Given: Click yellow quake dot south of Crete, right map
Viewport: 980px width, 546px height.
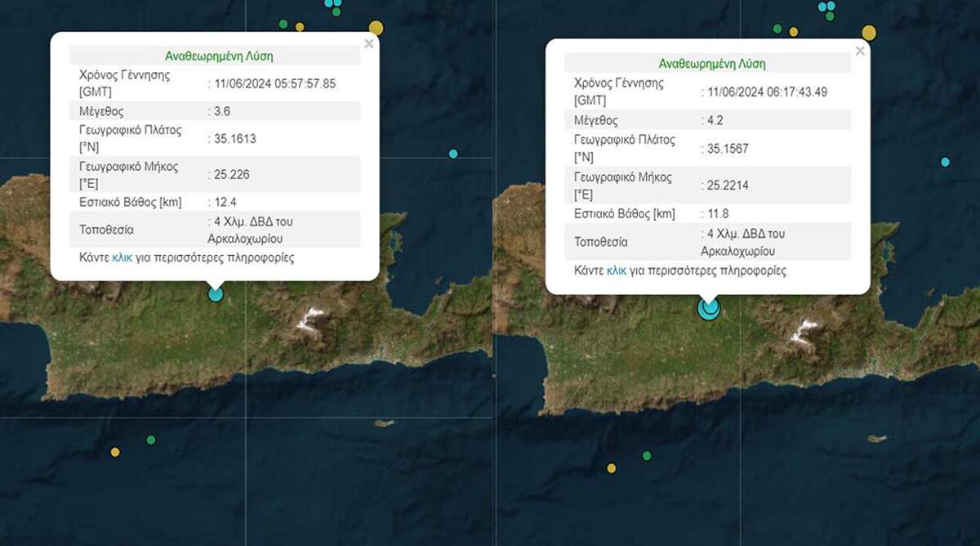Looking at the screenshot, I should pos(611,468).
